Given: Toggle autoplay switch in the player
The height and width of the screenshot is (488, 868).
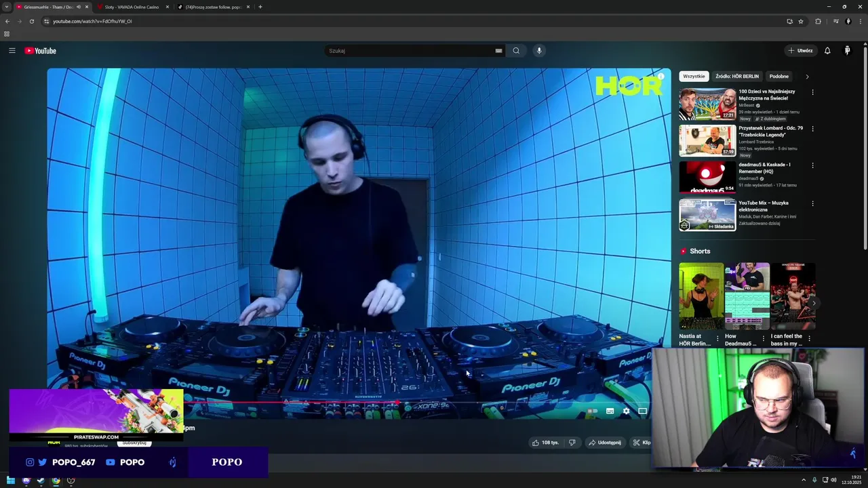Looking at the screenshot, I should 592,411.
